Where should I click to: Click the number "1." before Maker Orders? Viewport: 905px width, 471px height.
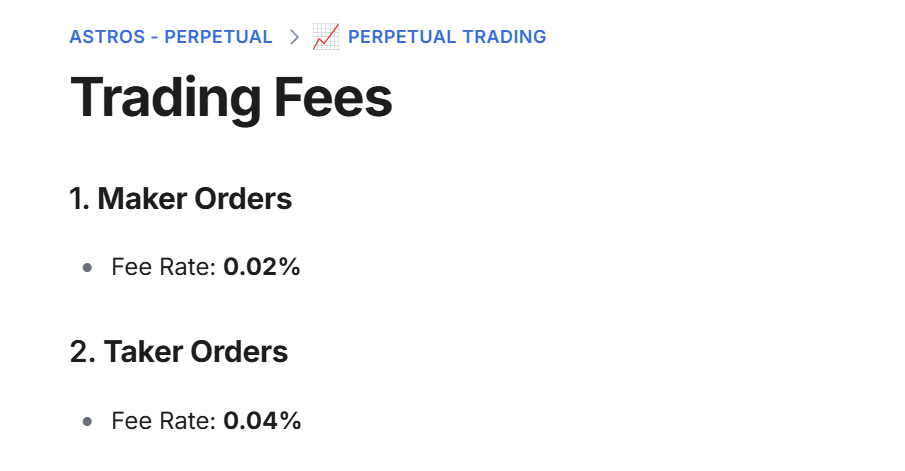coord(79,199)
